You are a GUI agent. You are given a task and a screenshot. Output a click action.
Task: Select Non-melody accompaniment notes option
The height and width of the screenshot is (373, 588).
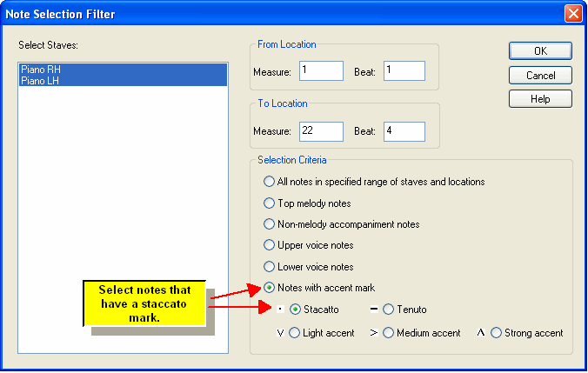tap(269, 224)
